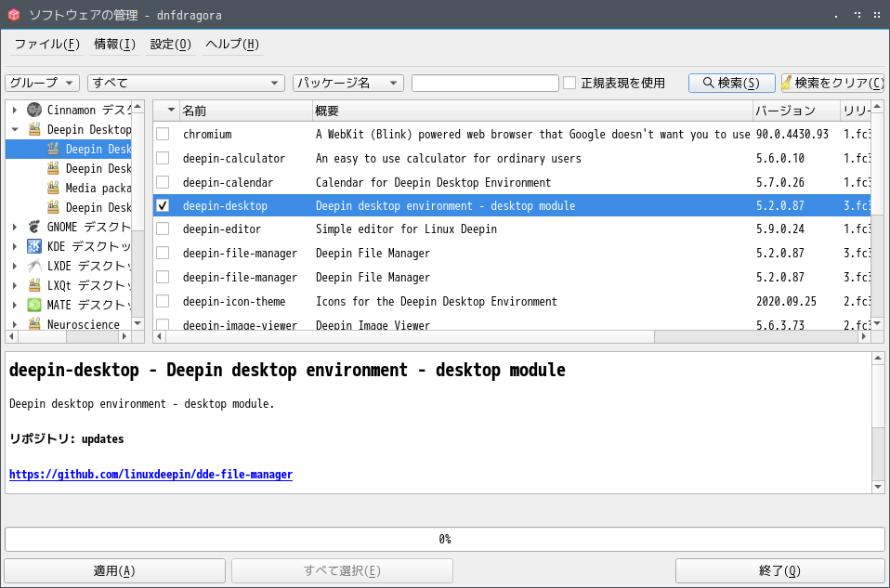Select the deepin-calendar version 5.7.0.26 cell

(x=780, y=183)
